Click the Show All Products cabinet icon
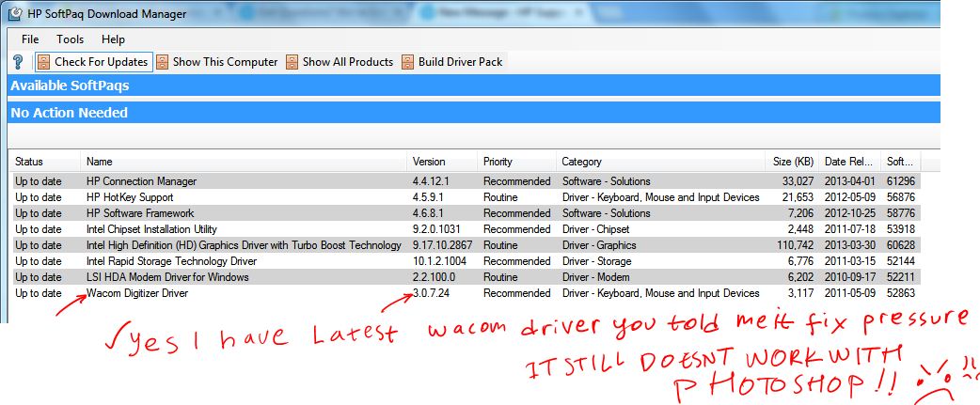This screenshot has height=405, width=980. tap(292, 62)
